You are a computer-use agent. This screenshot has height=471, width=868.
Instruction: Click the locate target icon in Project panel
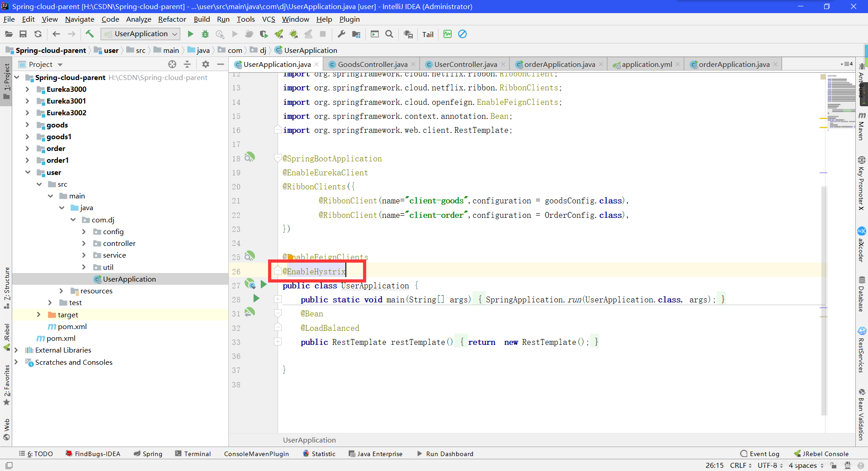tap(172, 64)
